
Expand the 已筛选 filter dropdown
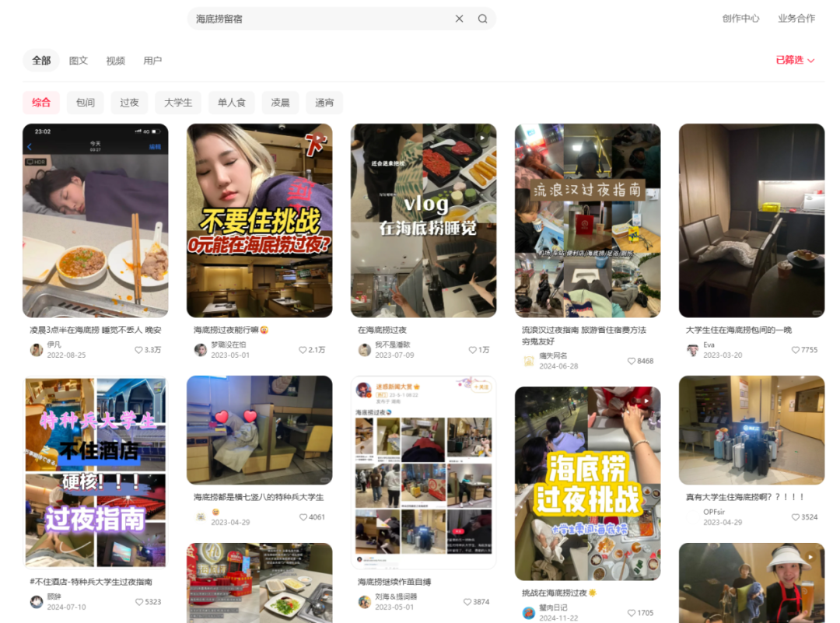[x=795, y=60]
